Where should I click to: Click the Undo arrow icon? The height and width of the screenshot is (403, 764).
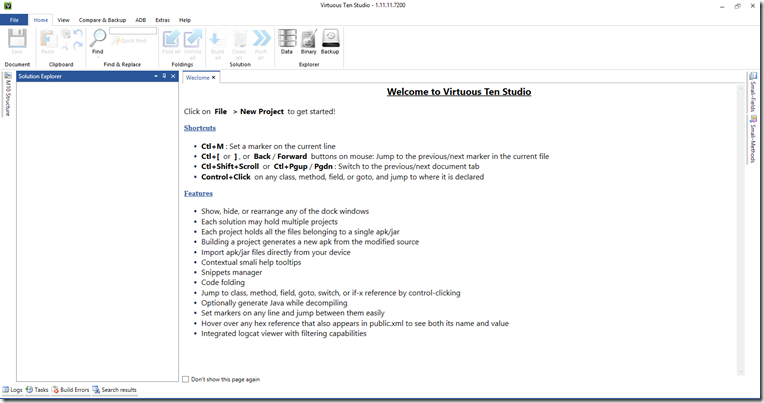78,34
